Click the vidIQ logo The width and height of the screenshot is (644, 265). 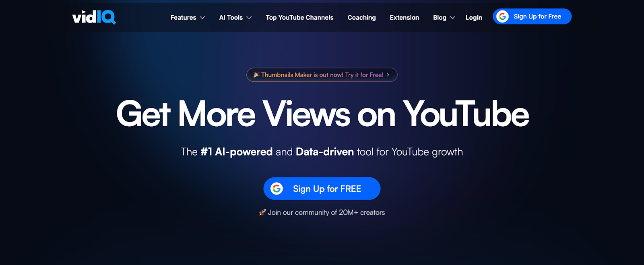[x=94, y=17]
